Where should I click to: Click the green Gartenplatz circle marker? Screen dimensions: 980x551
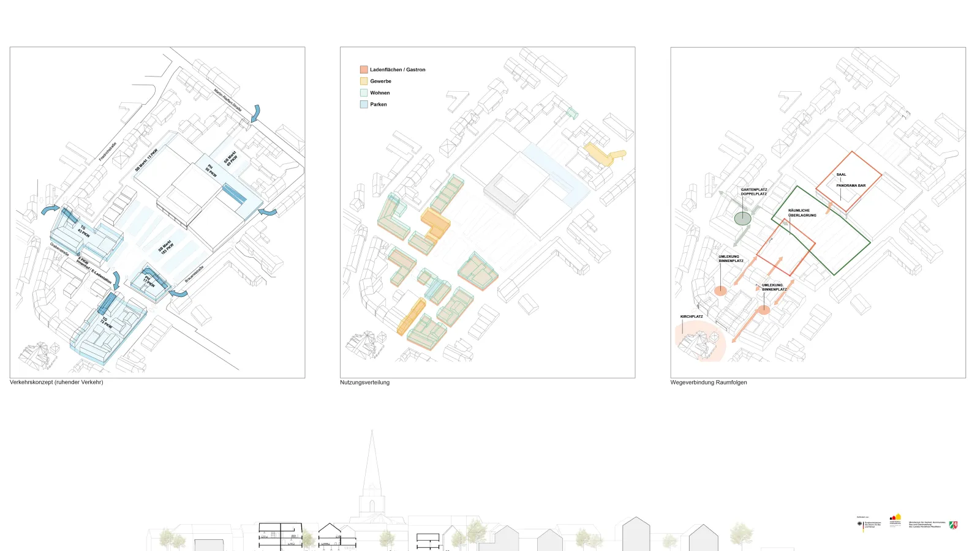pos(742,218)
